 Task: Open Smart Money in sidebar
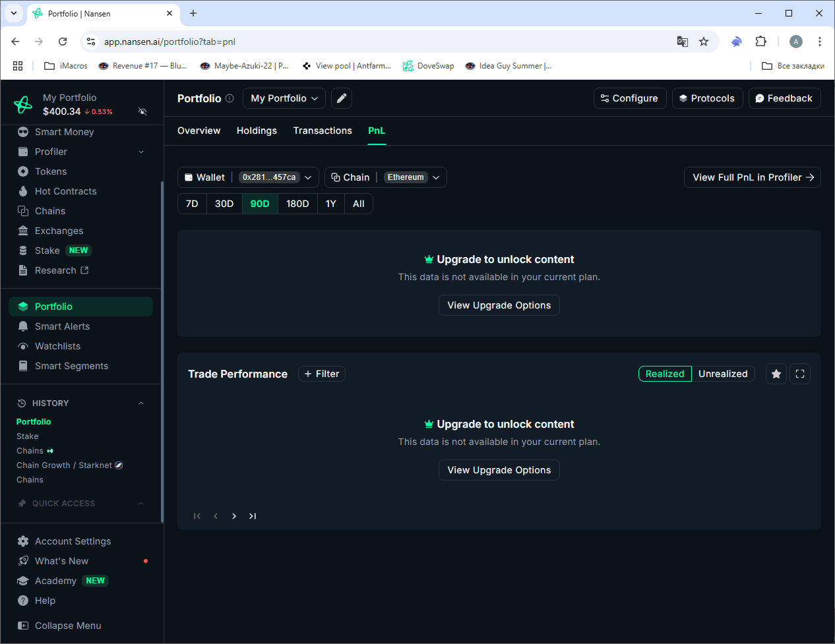tap(64, 132)
